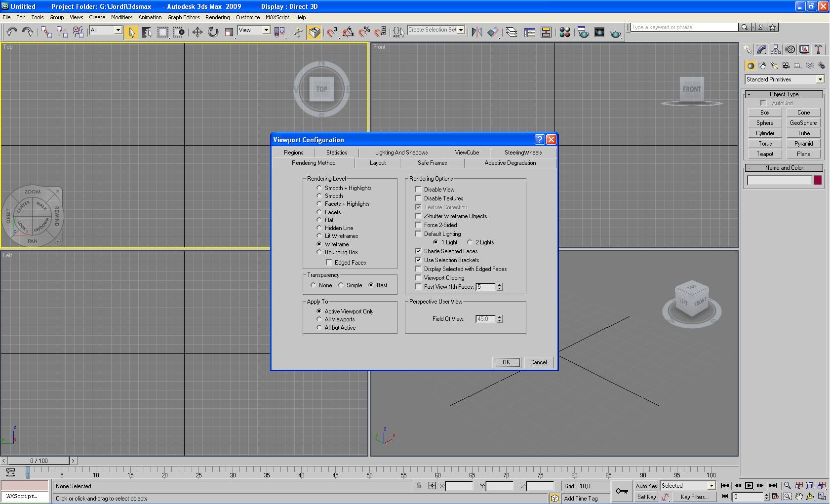Viewport: 830px width, 504px height.
Task: Increase the Fast View Nth Faces spinner
Action: point(500,285)
